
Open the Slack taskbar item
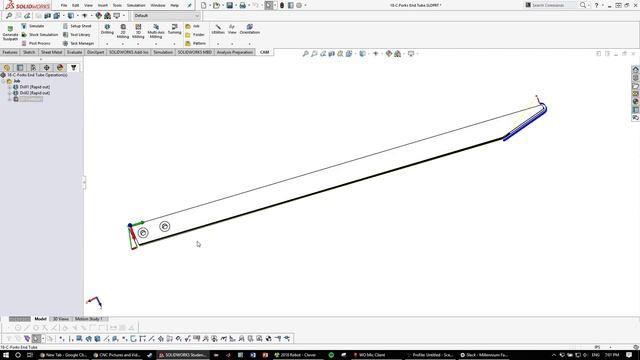pos(484,355)
